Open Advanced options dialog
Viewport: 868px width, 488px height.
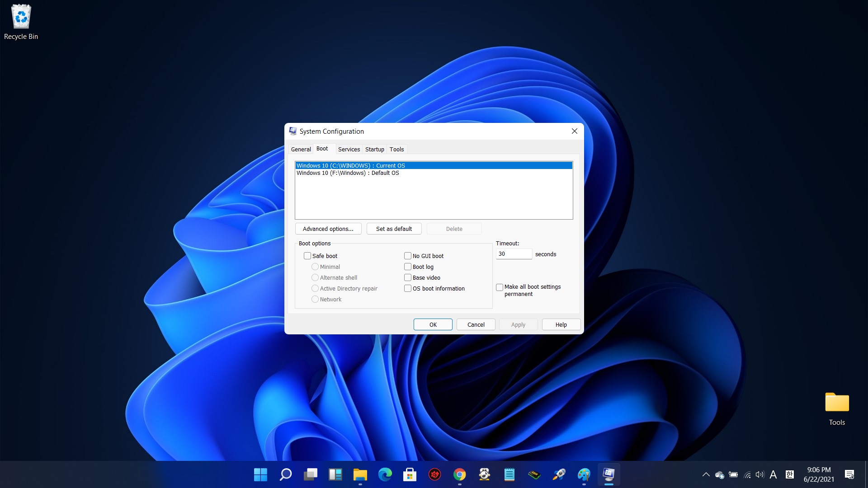328,229
